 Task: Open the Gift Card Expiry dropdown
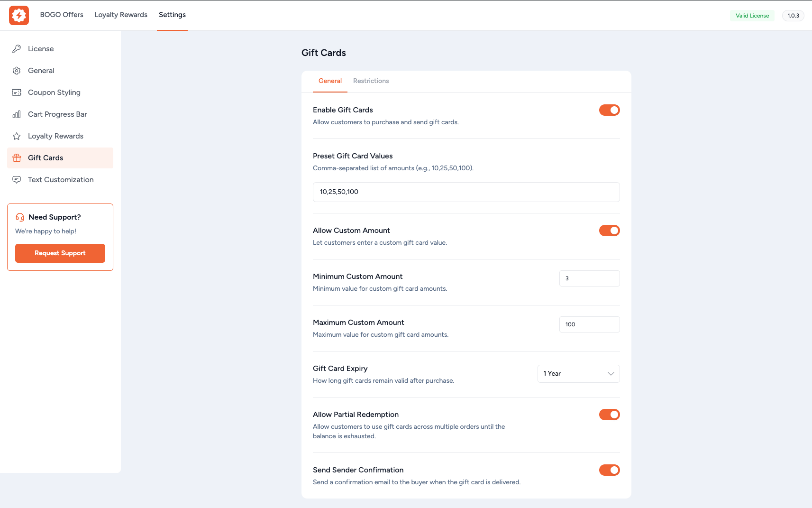pyautogui.click(x=578, y=374)
